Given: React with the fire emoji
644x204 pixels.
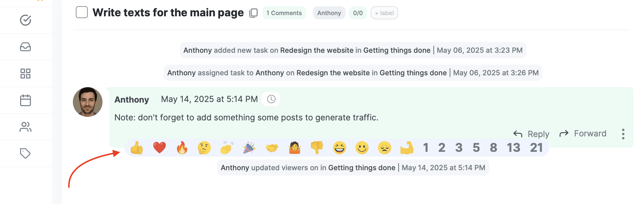Looking at the screenshot, I should click(182, 148).
